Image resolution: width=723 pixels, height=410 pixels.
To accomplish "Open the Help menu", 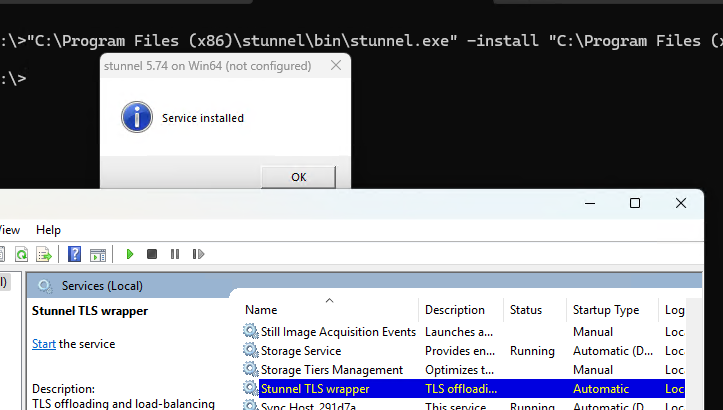I will click(48, 229).
